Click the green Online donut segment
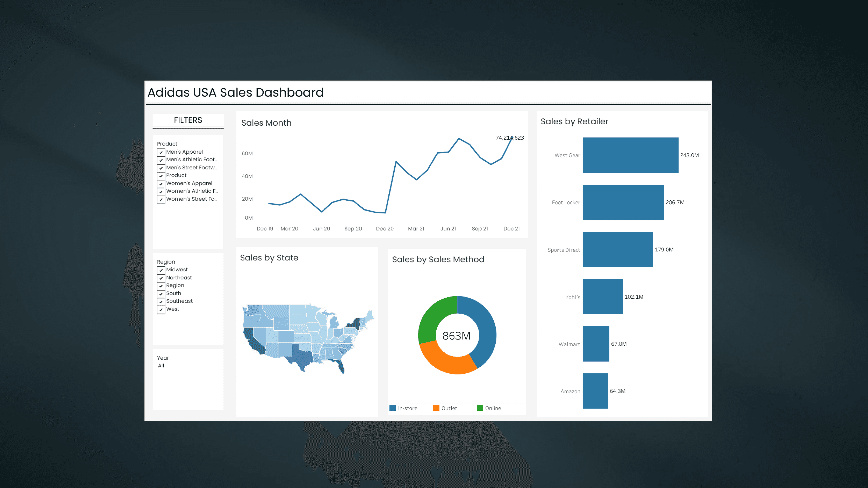The image size is (868, 488). coord(434,317)
